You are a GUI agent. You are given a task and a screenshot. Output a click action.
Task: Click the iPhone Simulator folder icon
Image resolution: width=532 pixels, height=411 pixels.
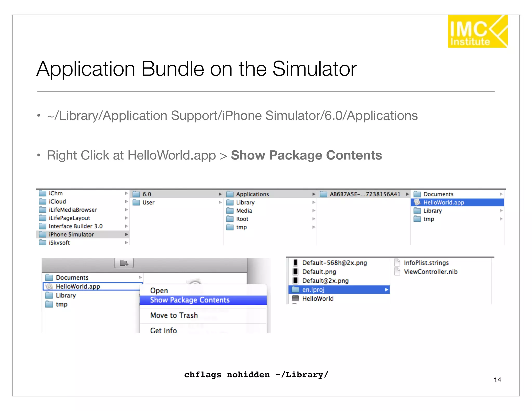pos(43,234)
